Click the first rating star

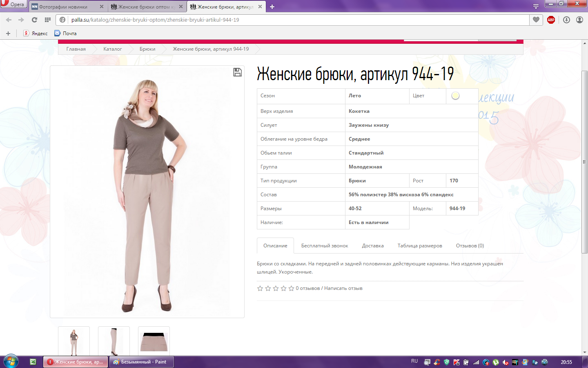(260, 288)
